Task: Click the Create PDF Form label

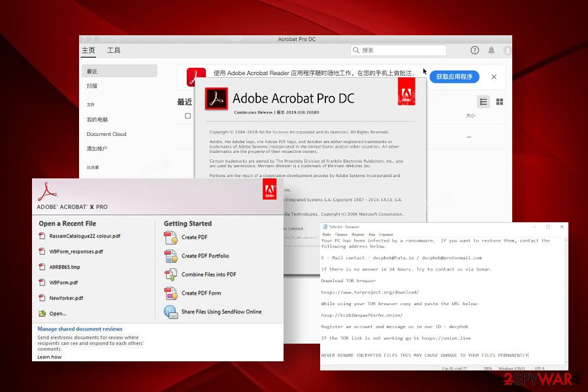Action: coord(201,293)
